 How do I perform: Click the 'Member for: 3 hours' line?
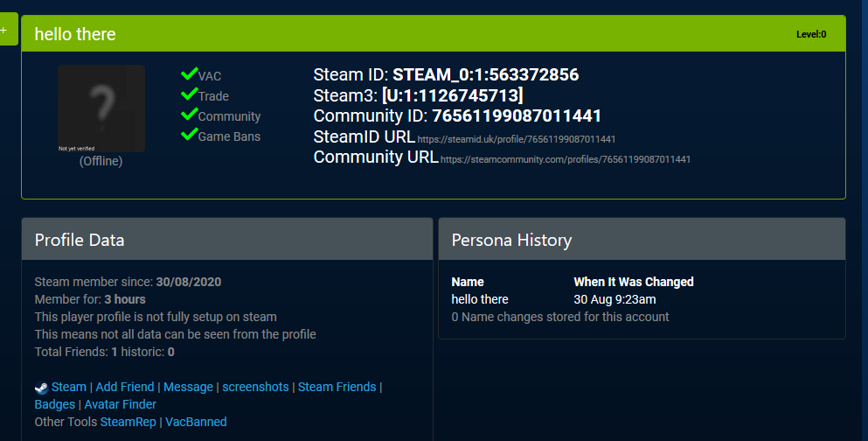[x=90, y=299]
